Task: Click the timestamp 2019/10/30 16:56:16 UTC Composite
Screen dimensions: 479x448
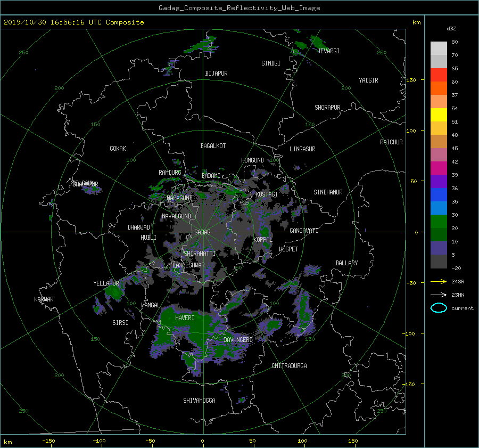Action: pos(73,22)
